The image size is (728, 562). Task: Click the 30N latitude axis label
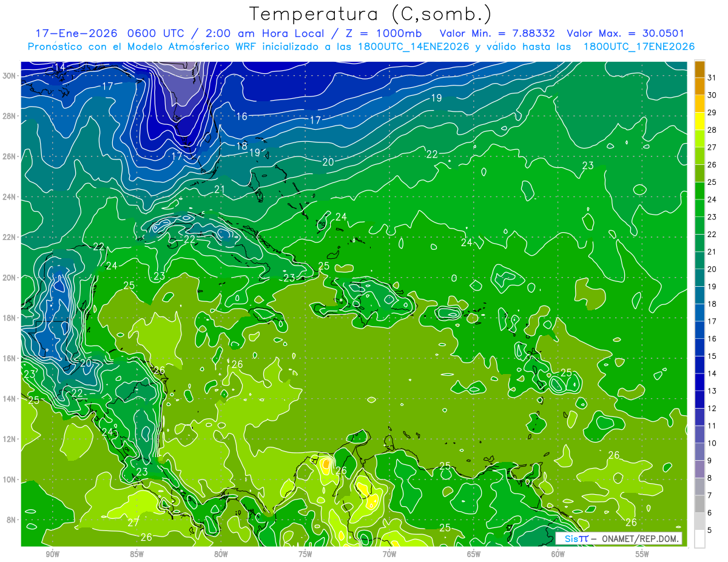10,76
